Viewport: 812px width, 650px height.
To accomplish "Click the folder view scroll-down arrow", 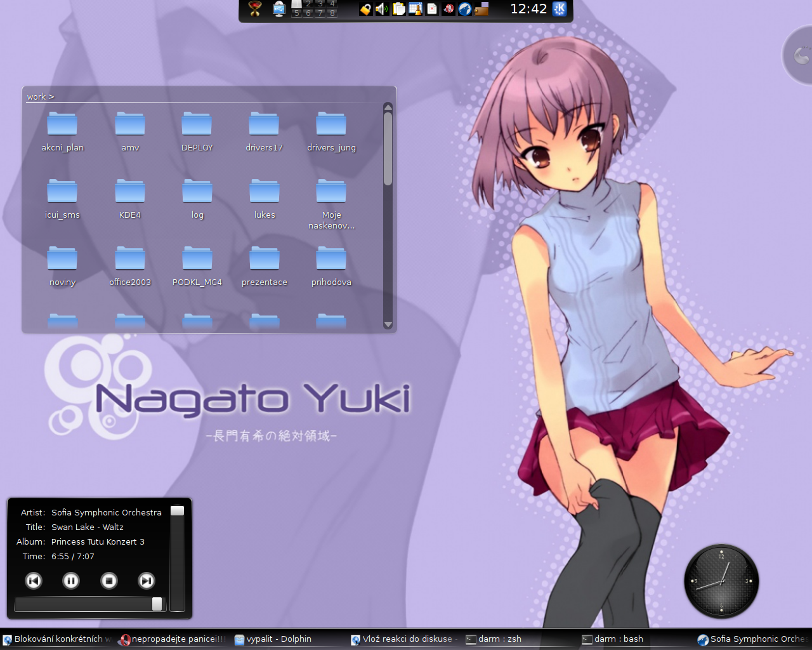I will (x=388, y=324).
